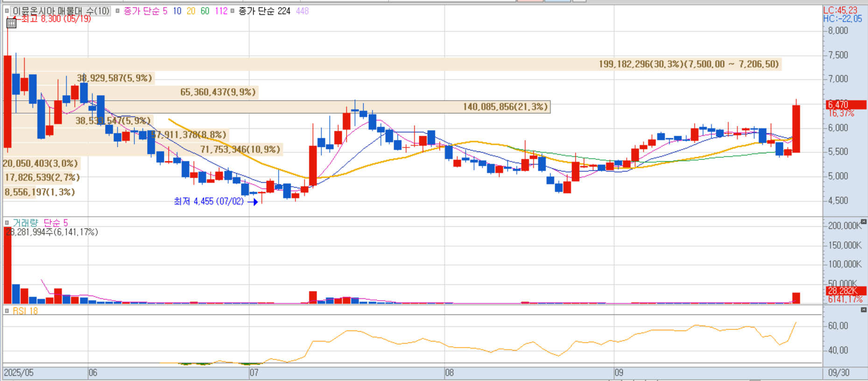
Task: Select the RSI 18 indicator label
Action: [x=25, y=311]
